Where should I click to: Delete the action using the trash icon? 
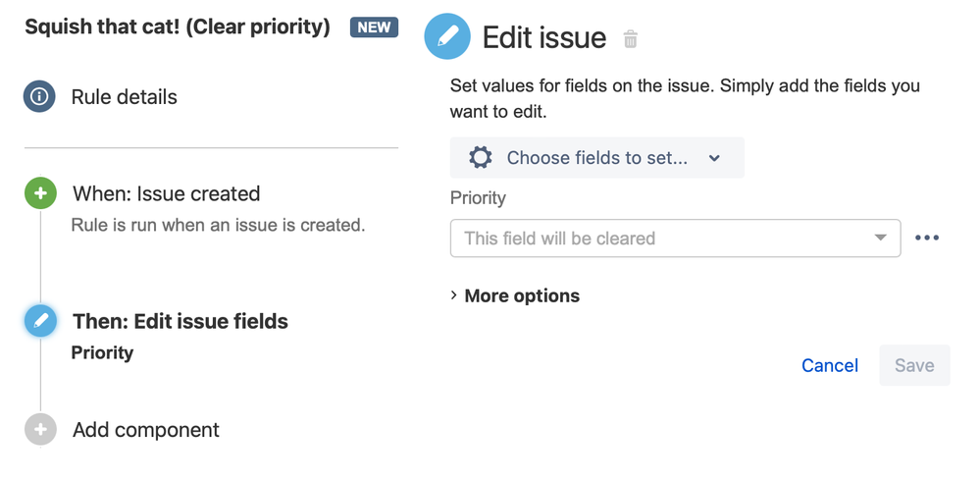pos(631,39)
